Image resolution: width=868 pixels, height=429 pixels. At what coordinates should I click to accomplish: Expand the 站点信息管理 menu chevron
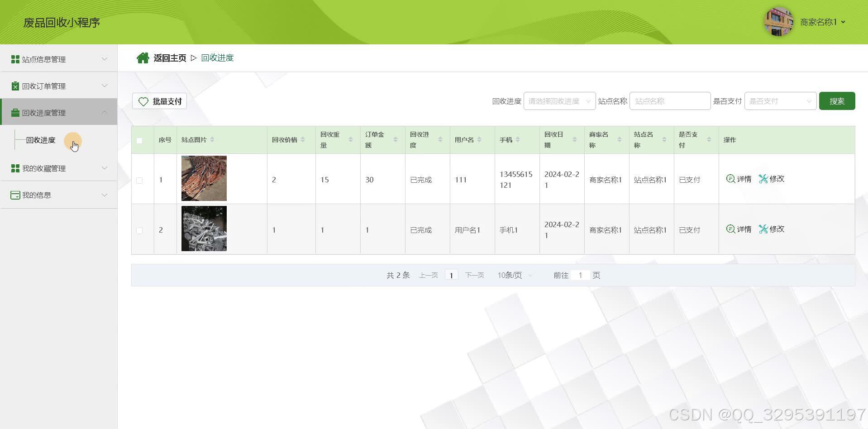[x=105, y=59]
